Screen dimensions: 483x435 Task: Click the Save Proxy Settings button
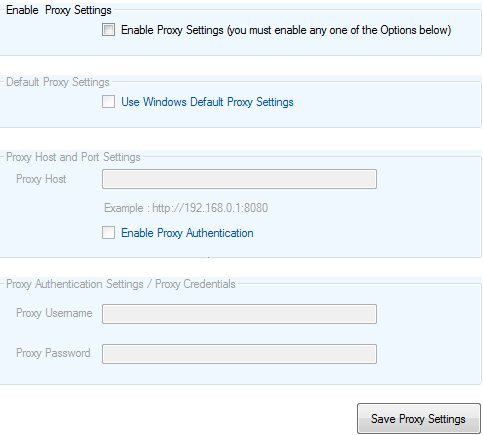[x=418, y=419]
